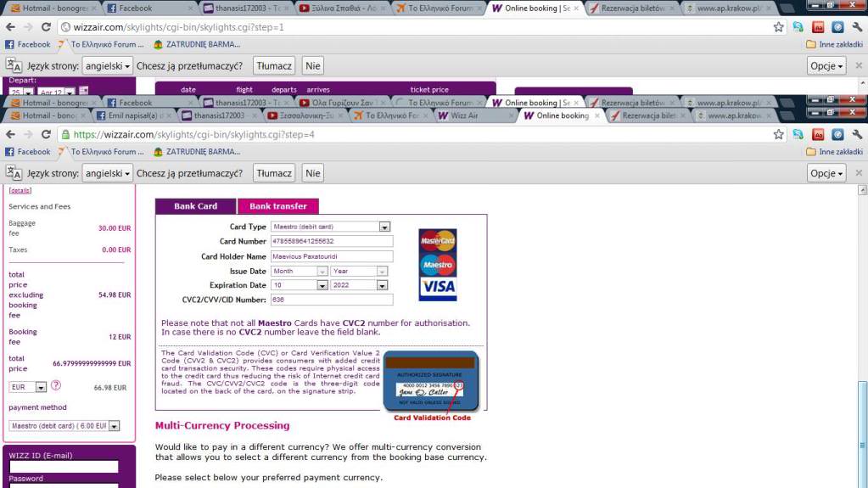
Task: Star the step=1 page in top window
Action: pyautogui.click(x=778, y=27)
